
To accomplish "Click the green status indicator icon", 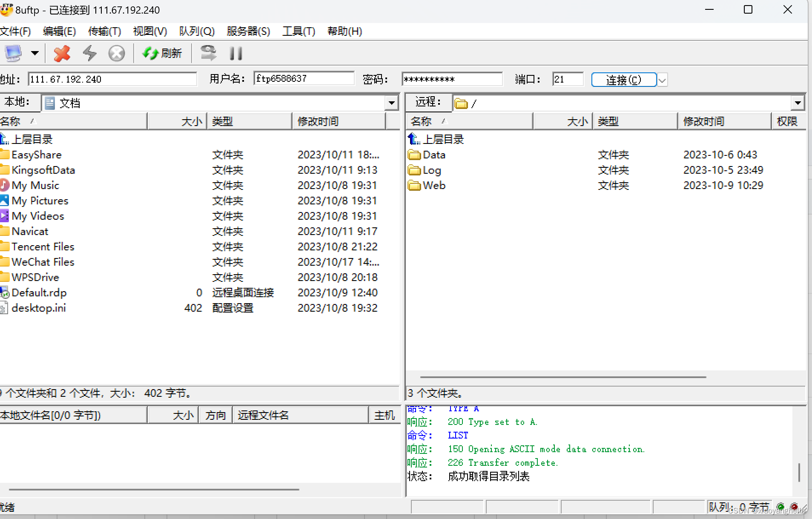I will (780, 507).
